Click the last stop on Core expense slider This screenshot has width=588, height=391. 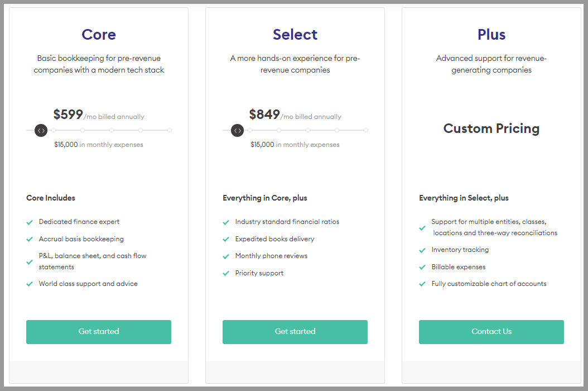pos(170,130)
